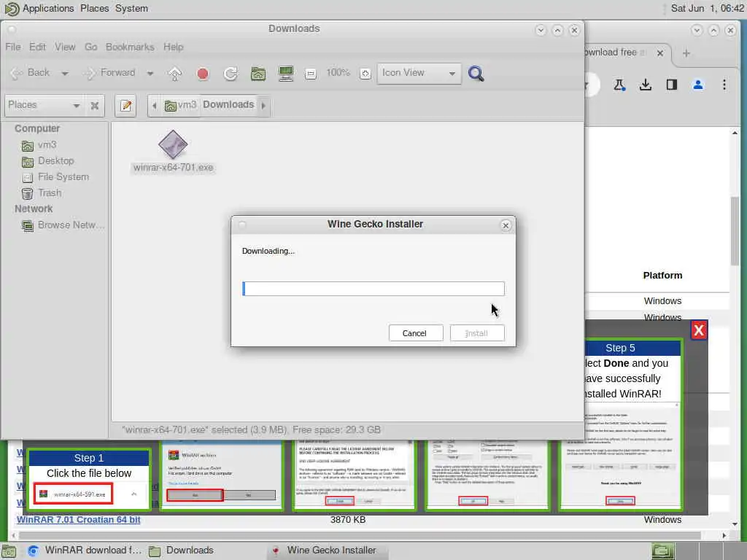Click the search magnifier icon
This screenshot has height=560, width=747.
pos(476,74)
